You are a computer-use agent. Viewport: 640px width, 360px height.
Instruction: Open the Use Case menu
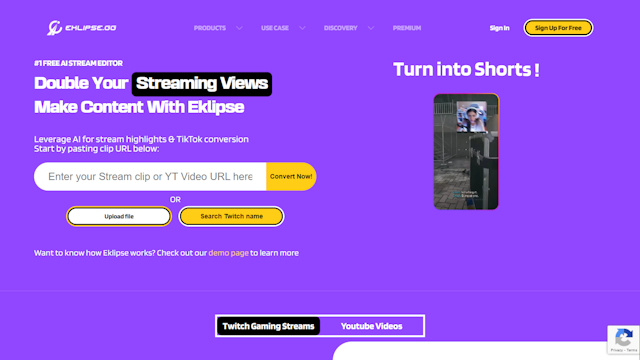[x=275, y=28]
